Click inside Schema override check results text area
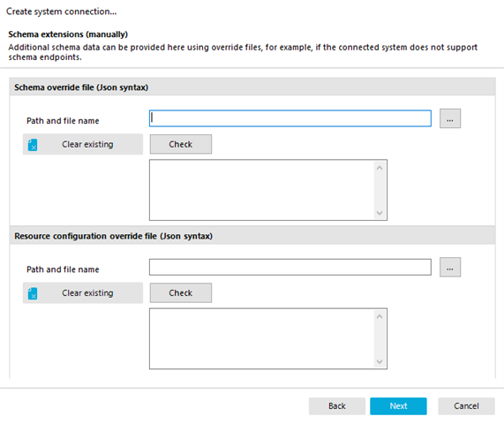Image resolution: width=504 pixels, height=424 pixels. click(x=262, y=190)
